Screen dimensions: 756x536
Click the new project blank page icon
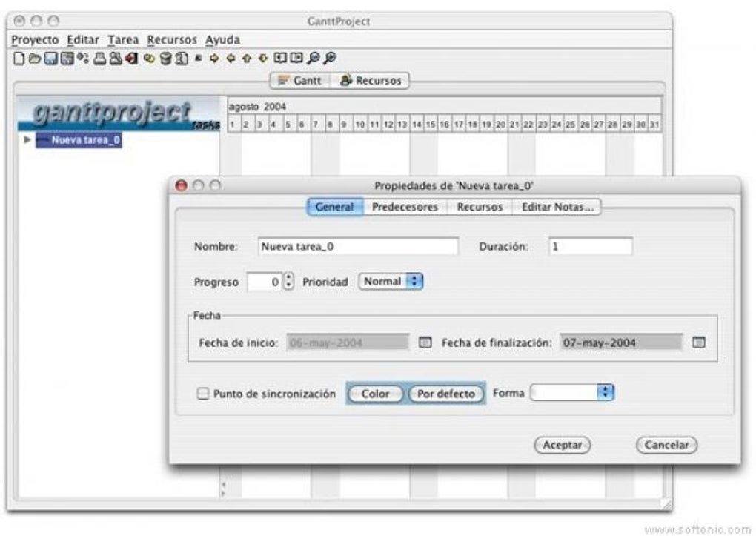point(19,59)
